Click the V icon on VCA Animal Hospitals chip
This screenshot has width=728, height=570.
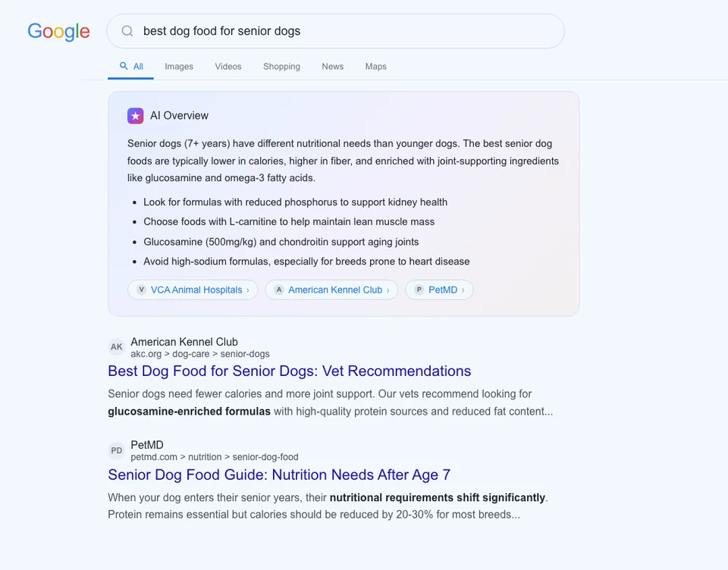(141, 290)
